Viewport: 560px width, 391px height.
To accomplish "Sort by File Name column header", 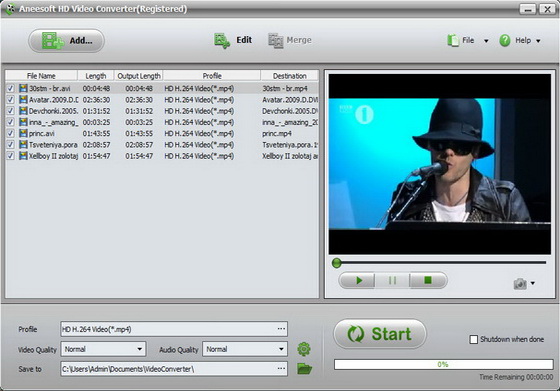I will tap(41, 76).
